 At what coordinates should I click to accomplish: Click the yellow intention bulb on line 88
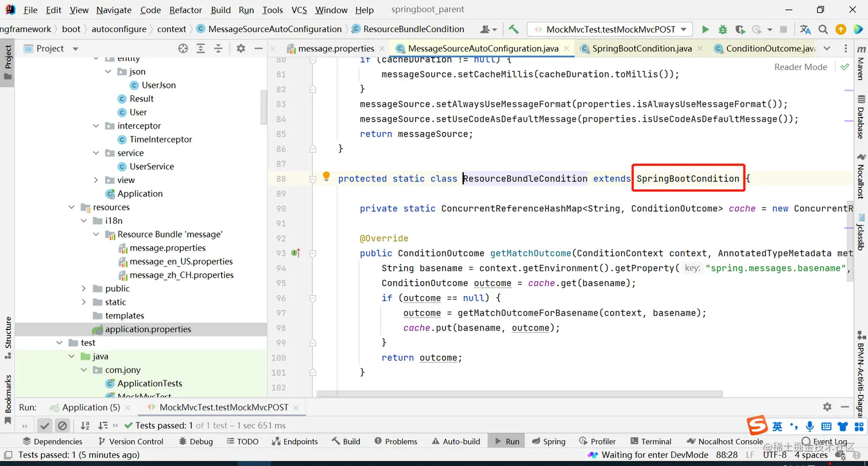coord(327,176)
